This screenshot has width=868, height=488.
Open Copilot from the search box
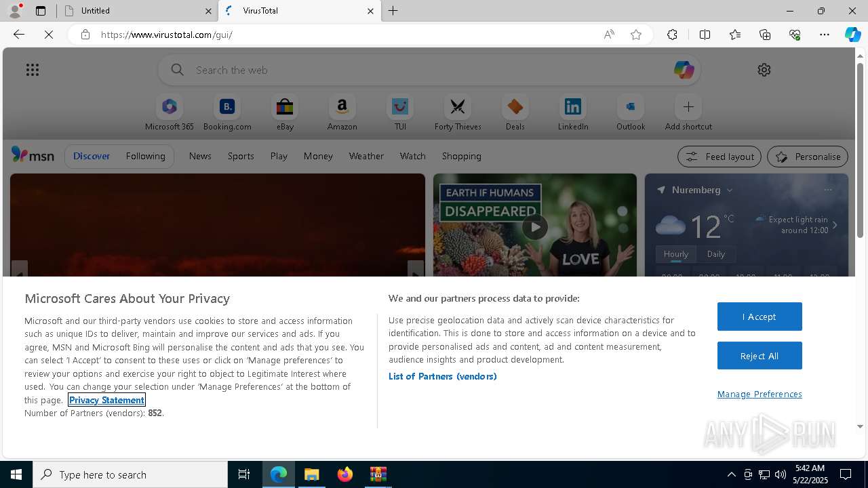click(x=684, y=70)
